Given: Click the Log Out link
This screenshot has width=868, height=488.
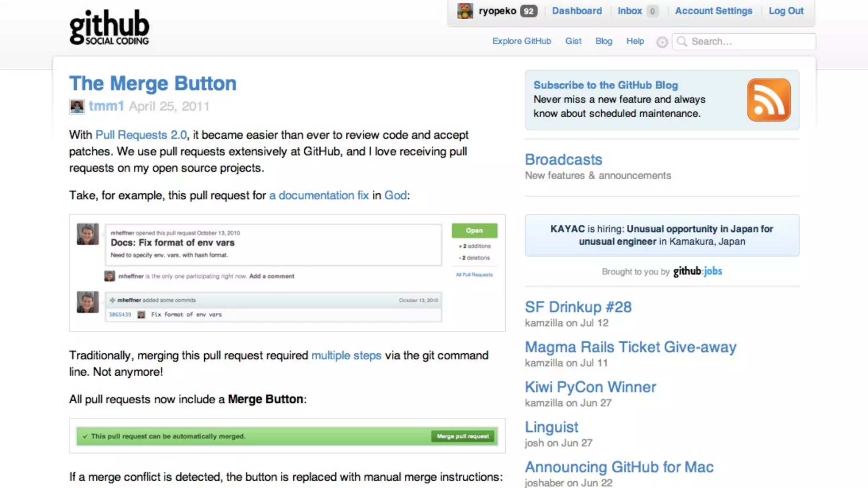Looking at the screenshot, I should click(786, 11).
